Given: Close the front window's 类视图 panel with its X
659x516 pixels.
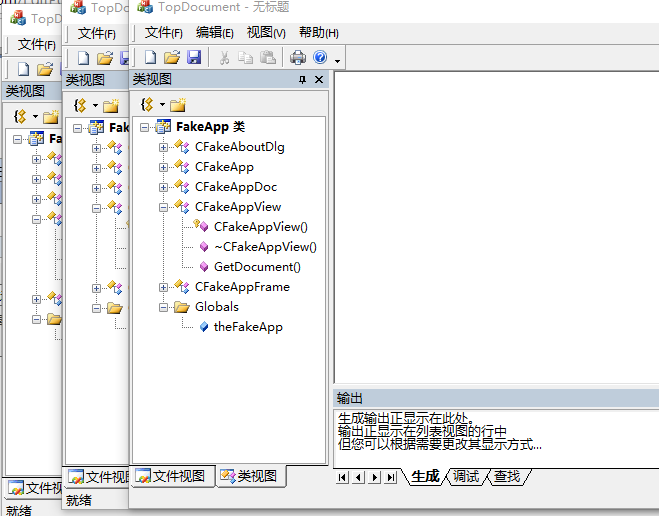Looking at the screenshot, I should (x=319, y=79).
